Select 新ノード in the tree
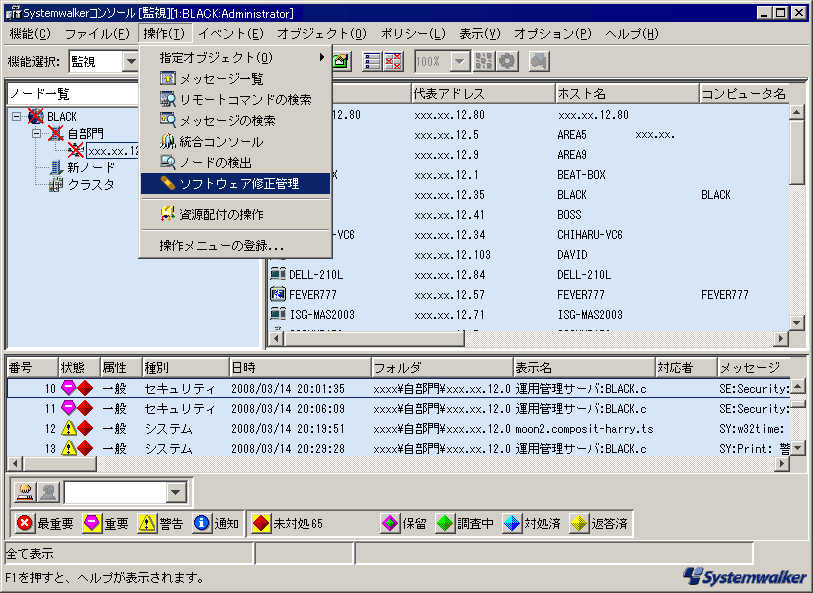 pyautogui.click(x=91, y=167)
